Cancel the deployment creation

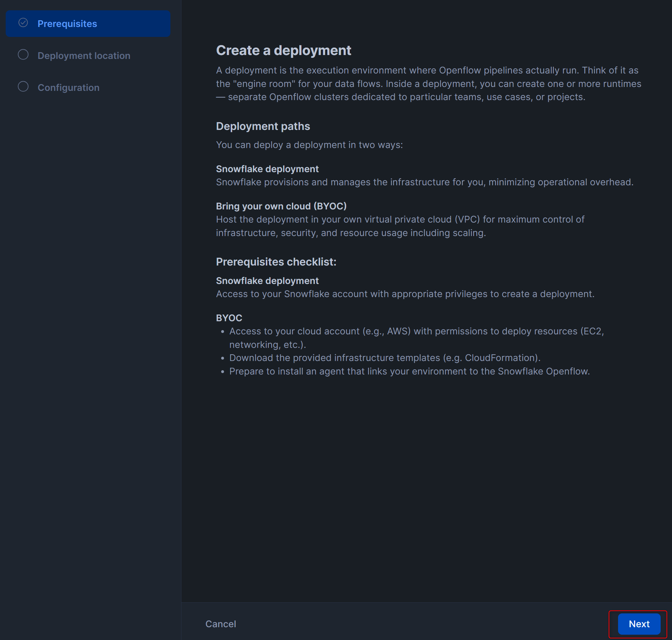220,624
